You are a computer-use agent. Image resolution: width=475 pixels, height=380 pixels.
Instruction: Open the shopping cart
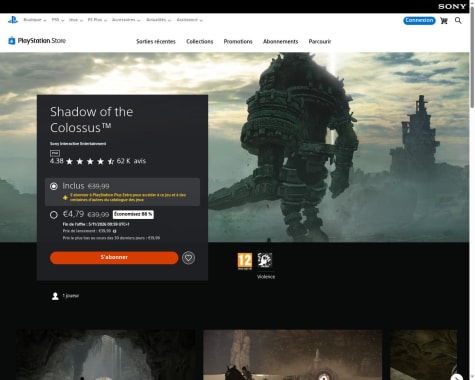point(444,21)
